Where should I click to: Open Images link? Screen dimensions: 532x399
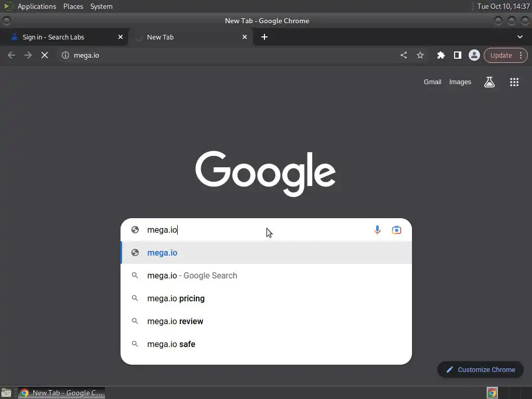[460, 82]
